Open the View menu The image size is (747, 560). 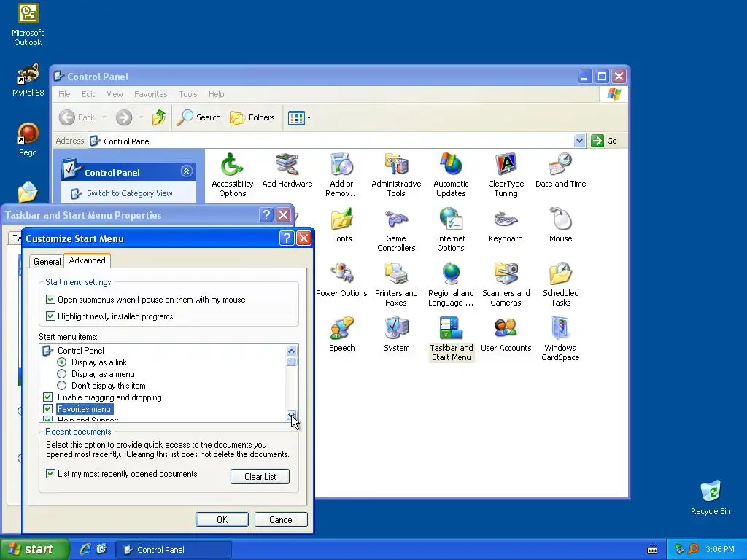115,94
